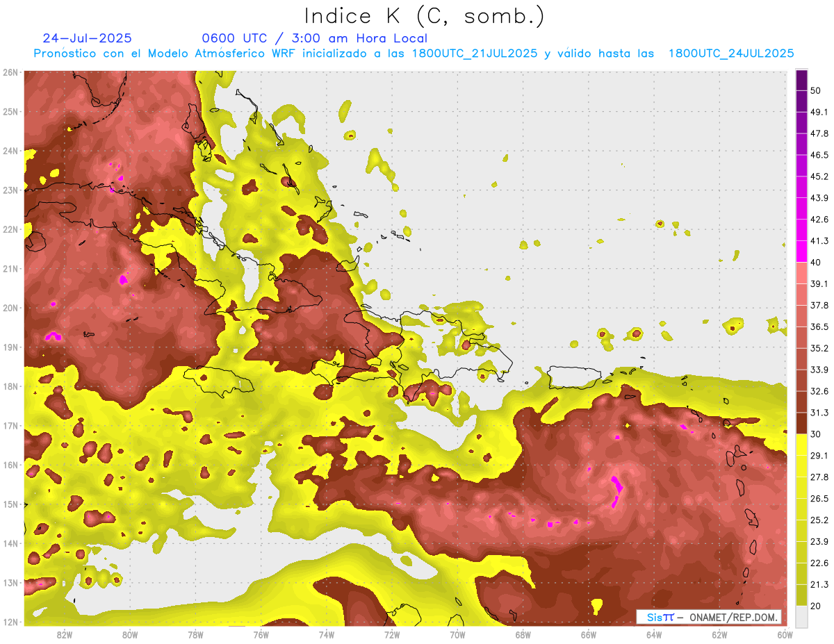Click the '26N' latitude label
The width and height of the screenshot is (834, 644).
click(10, 72)
